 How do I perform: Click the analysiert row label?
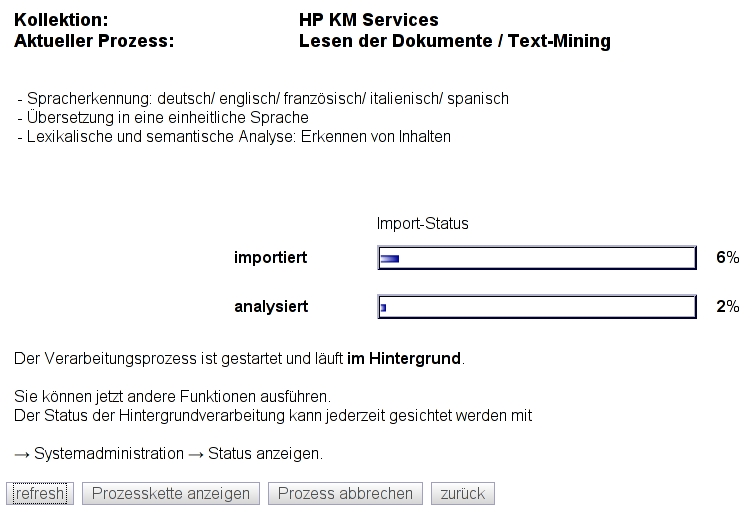pos(271,307)
